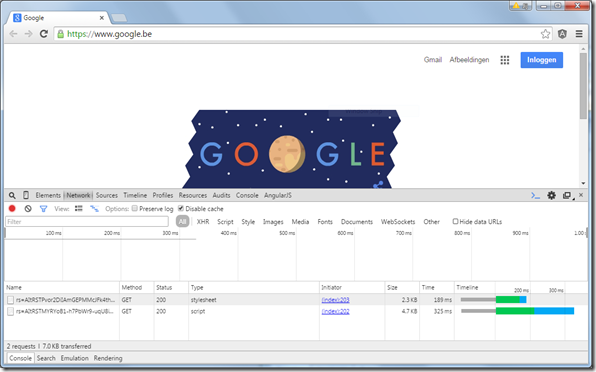
Task: Filter requests by Fonts
Action: pyautogui.click(x=325, y=222)
